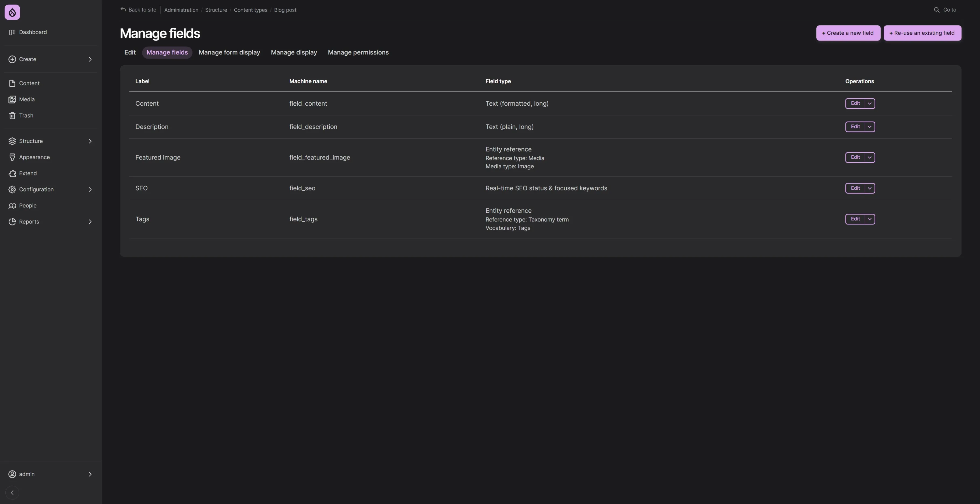Open the dropdown next to Tags' Edit button
The height and width of the screenshot is (504, 980).
pos(870,219)
